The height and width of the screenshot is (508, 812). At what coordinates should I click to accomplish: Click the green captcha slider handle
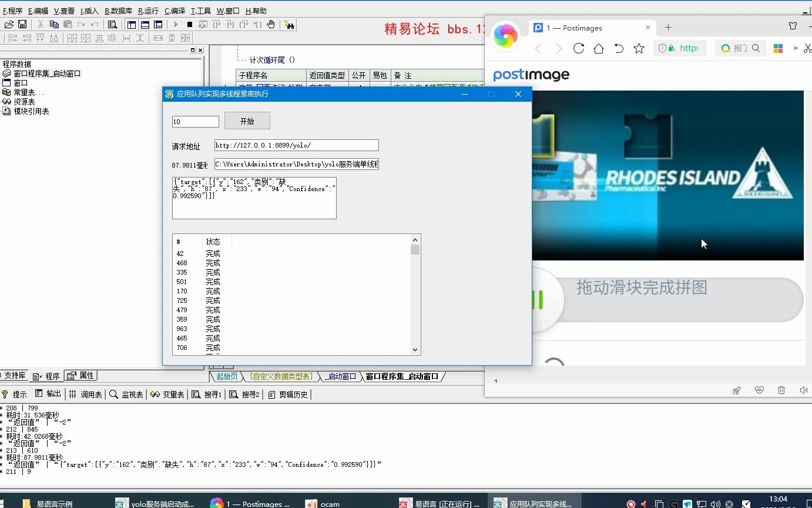(546, 300)
